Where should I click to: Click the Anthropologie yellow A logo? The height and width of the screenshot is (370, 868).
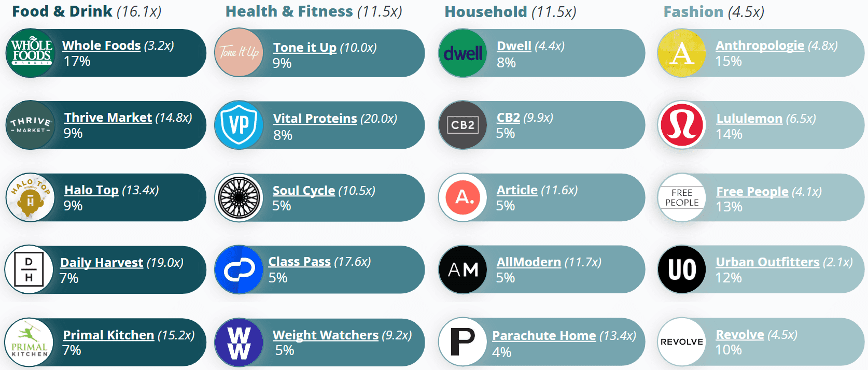[x=682, y=53]
